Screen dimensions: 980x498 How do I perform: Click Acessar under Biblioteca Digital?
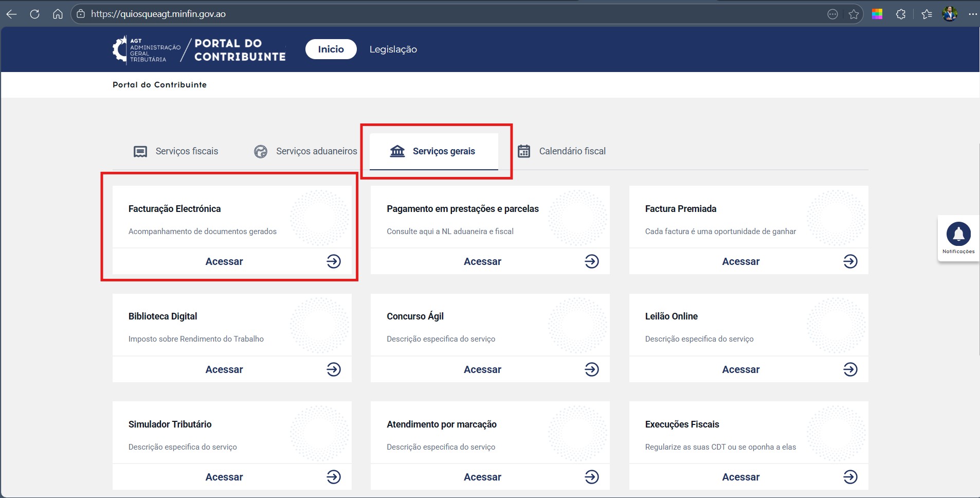[224, 369]
